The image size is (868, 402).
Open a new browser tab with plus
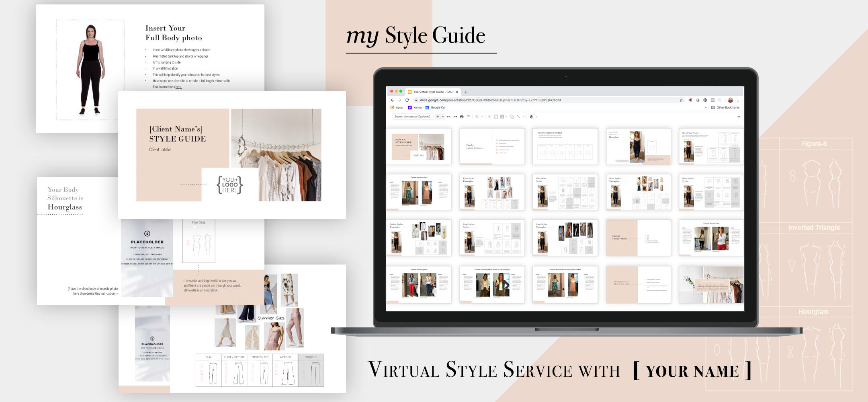coord(466,92)
